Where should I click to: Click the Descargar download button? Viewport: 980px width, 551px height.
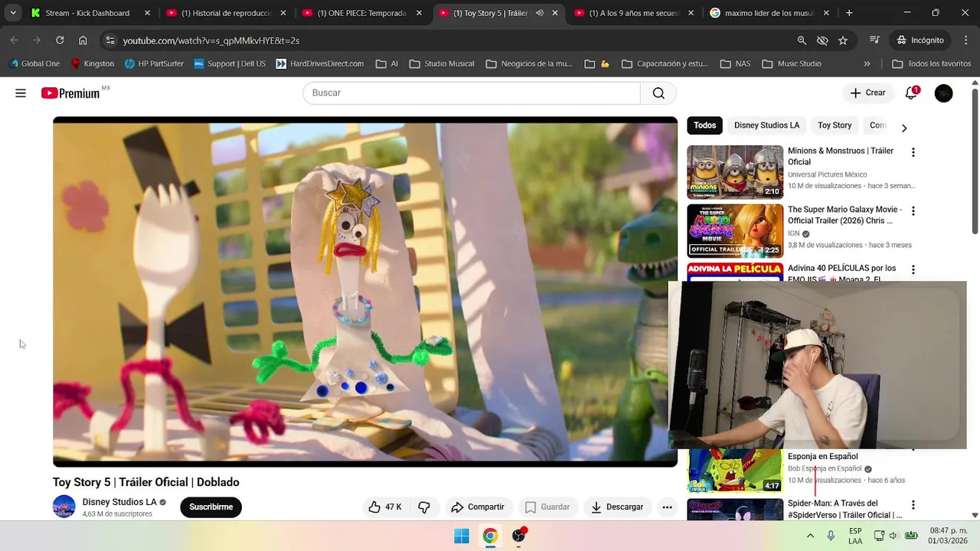point(617,507)
